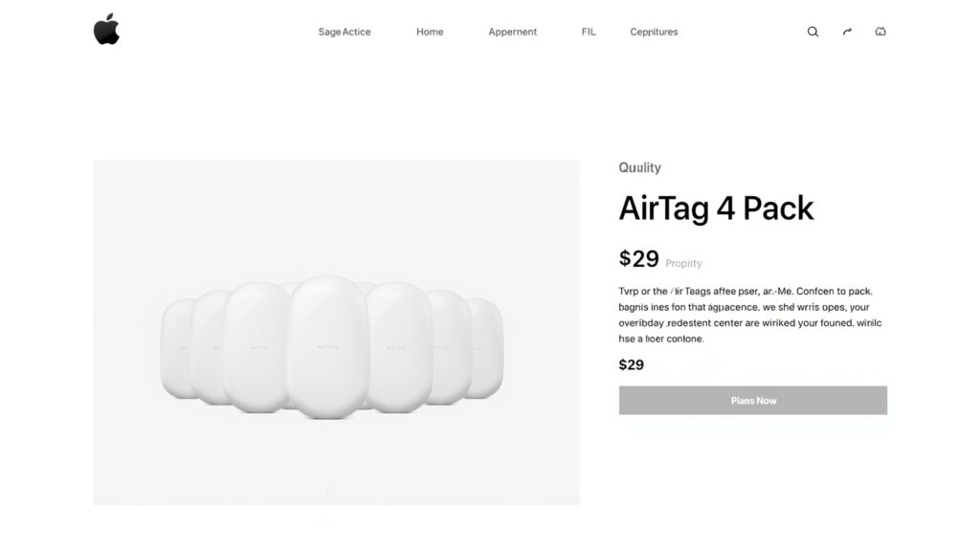This screenshot has width=980, height=548.
Task: Click the Quulity label above the title
Action: point(639,167)
